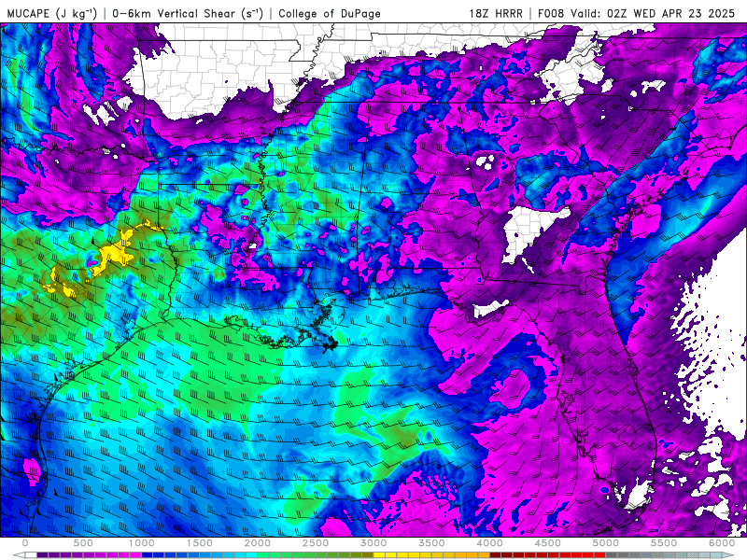Click the 3000 value on the color scale

[374, 543]
